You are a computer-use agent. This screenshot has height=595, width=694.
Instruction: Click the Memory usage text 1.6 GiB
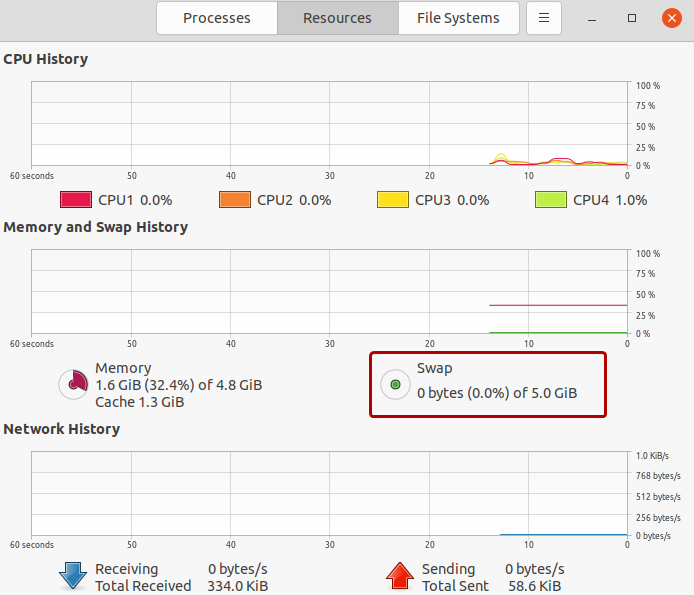tap(118, 385)
